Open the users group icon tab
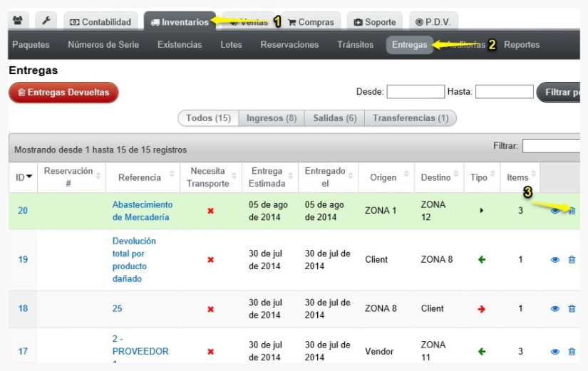The width and height of the screenshot is (588, 371). click(x=18, y=21)
